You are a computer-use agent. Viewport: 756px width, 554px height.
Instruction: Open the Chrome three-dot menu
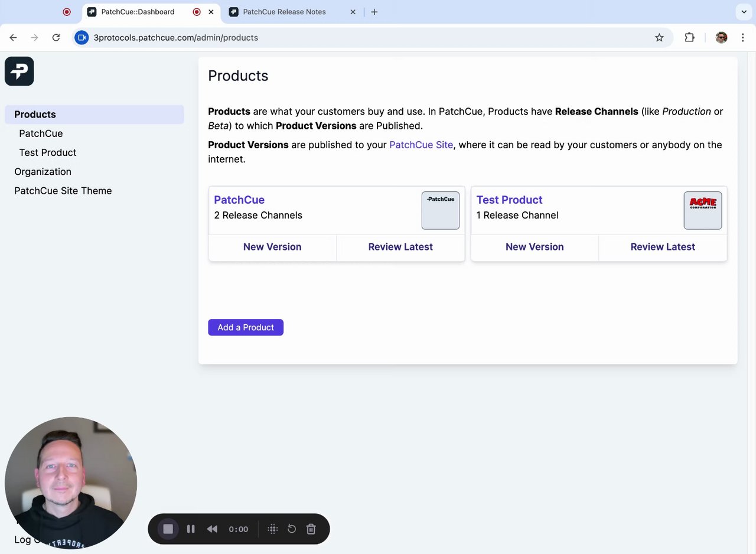(742, 37)
